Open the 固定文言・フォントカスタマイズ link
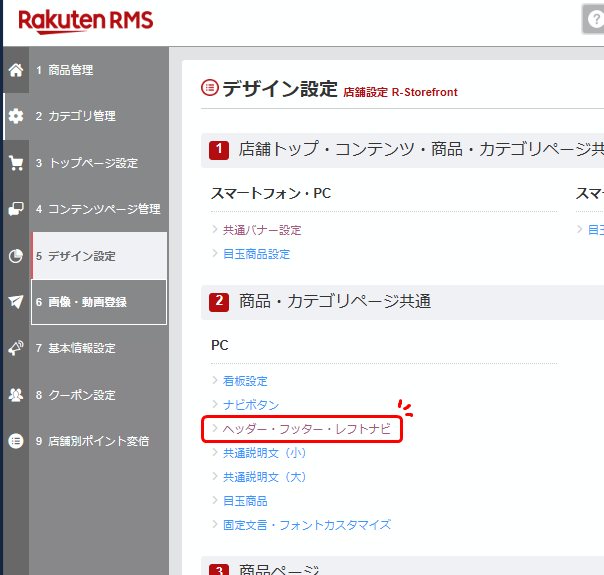The image size is (604, 575). [306, 525]
